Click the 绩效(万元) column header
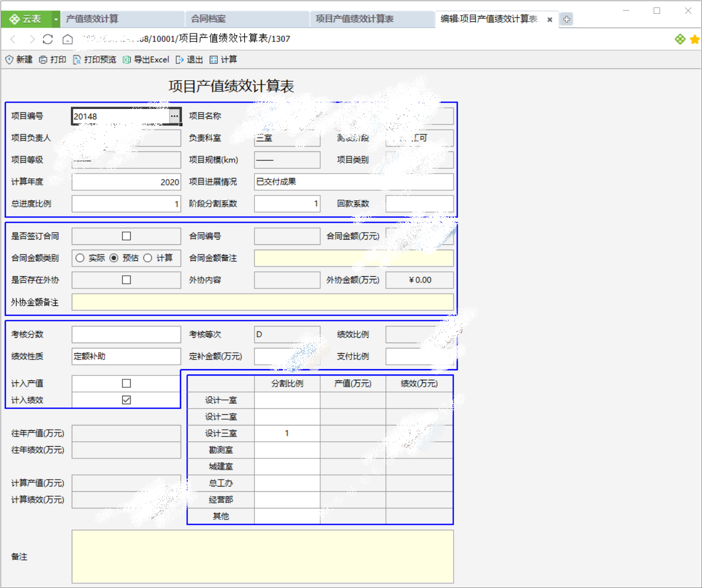 tap(420, 384)
